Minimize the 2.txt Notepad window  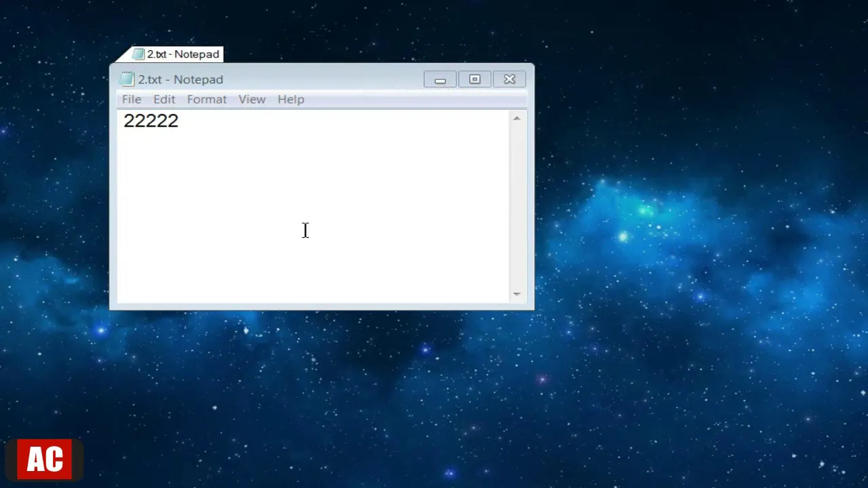(440, 80)
